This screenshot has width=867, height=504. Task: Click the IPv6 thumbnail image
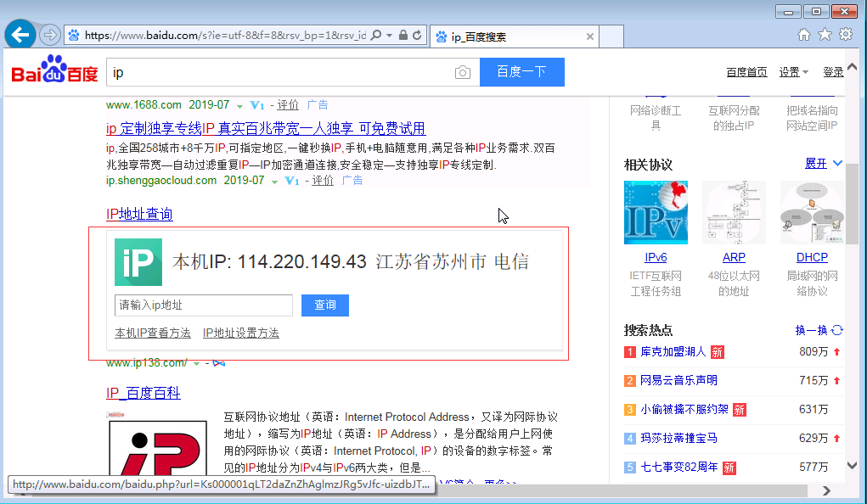point(656,212)
